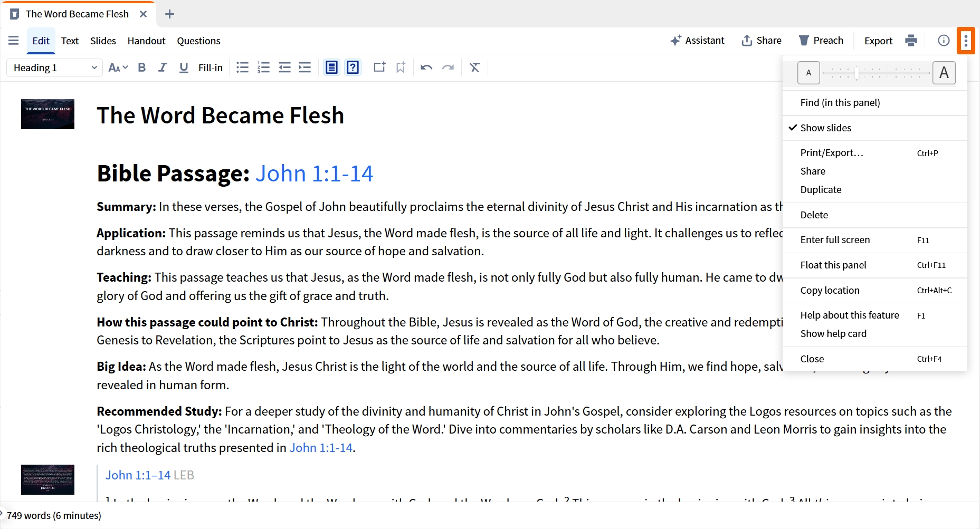Open the Handout tab
This screenshot has width=980, height=529.
(146, 41)
